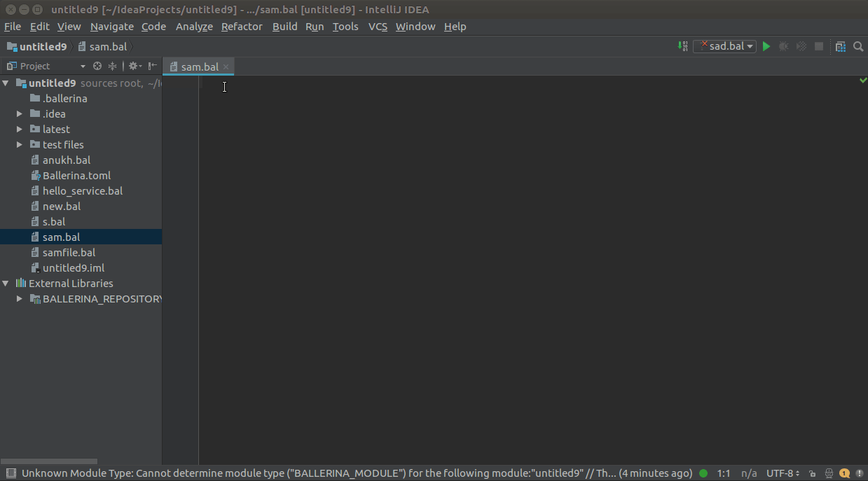This screenshot has height=481, width=868.
Task: Click the editor line-number gutter
Action: pyautogui.click(x=181, y=270)
